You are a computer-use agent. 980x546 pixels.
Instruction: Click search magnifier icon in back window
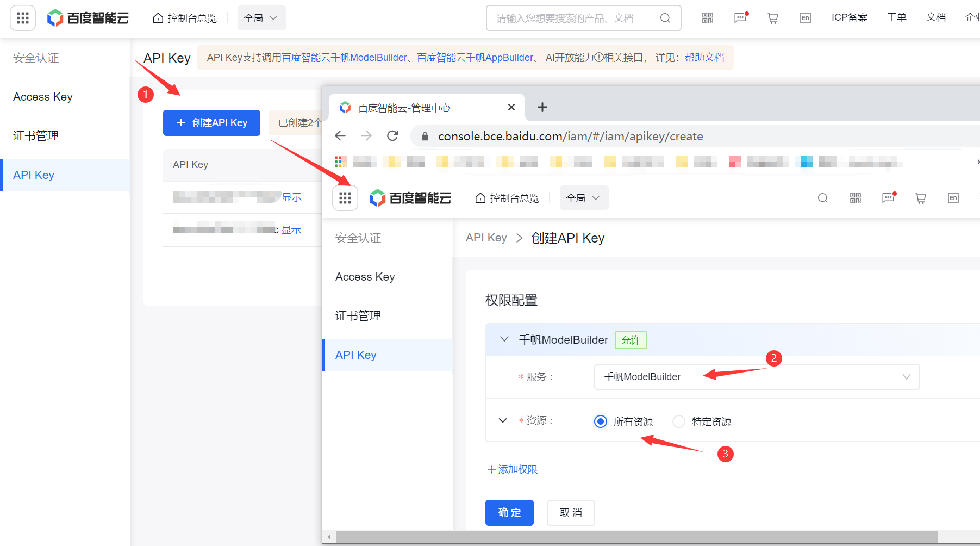[665, 18]
